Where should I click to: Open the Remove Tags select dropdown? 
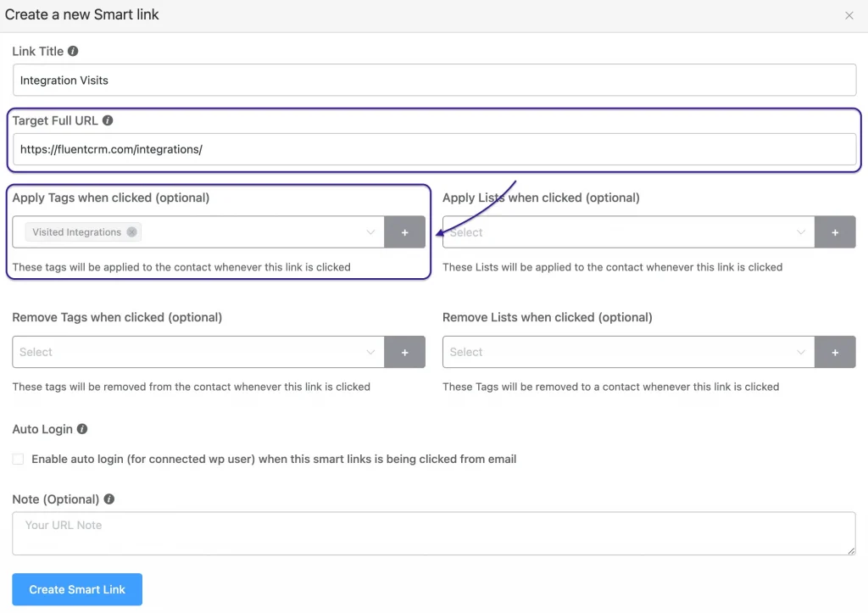click(195, 352)
